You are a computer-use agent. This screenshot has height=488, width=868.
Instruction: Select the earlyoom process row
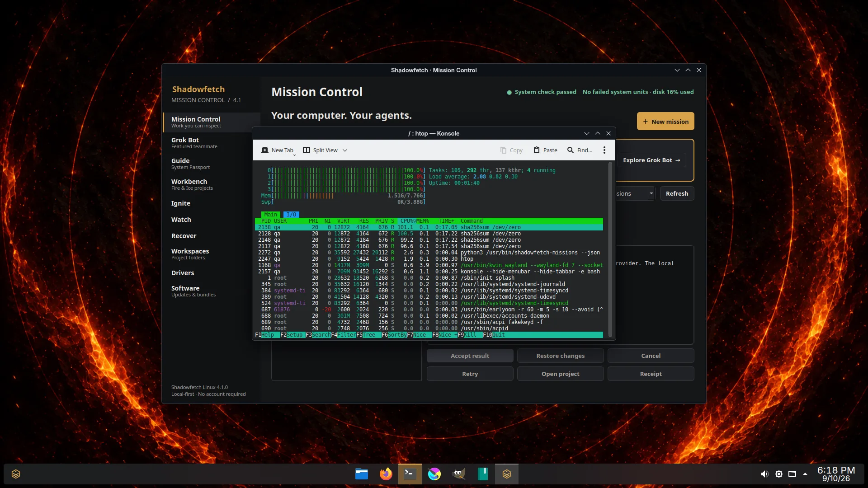(429, 310)
